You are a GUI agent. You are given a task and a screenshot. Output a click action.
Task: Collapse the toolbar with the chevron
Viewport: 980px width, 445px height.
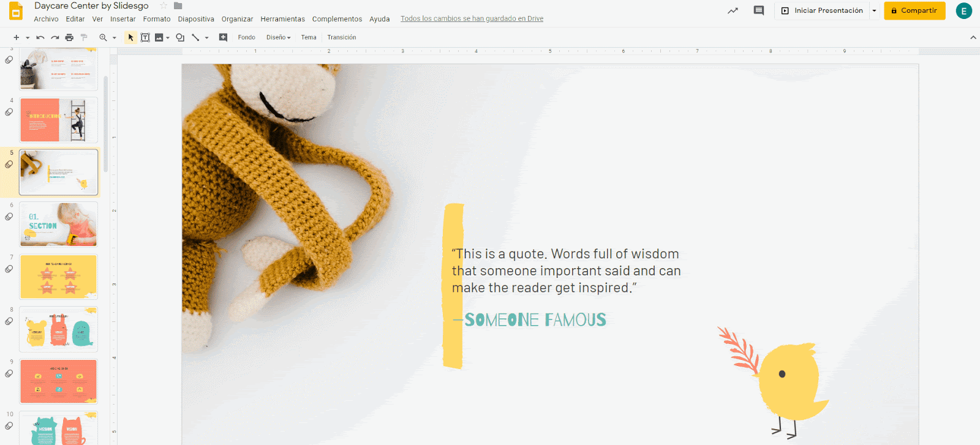(973, 37)
